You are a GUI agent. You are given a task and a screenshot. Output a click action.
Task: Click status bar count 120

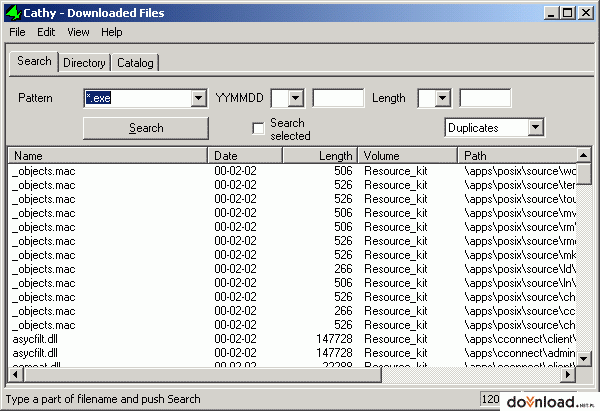(491, 399)
